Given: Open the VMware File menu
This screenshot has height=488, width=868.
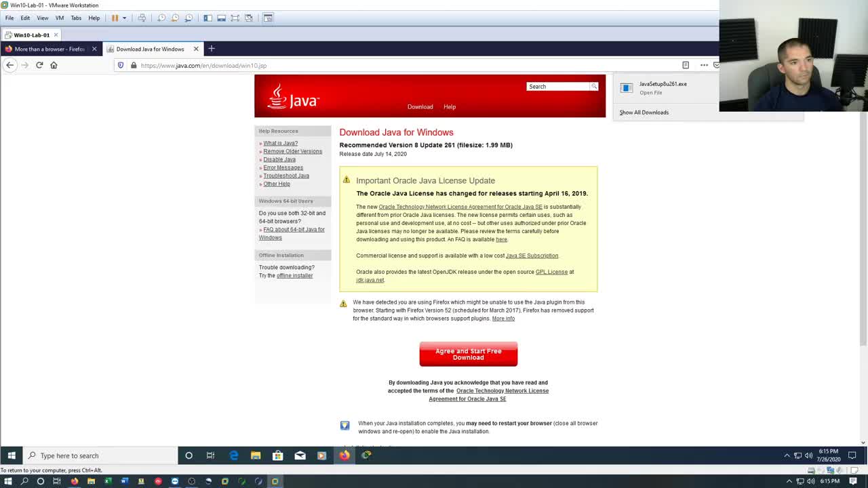Looking at the screenshot, I should click(x=9, y=18).
